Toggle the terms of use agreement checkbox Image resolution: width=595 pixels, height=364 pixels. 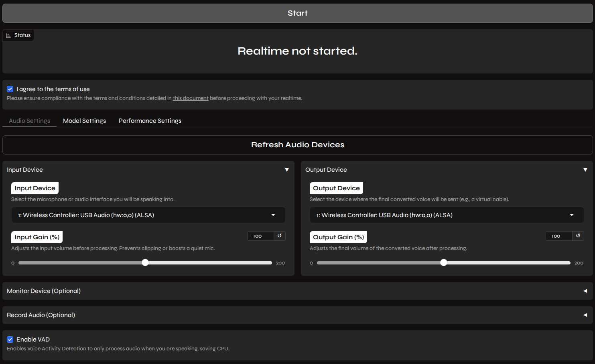[x=10, y=89]
